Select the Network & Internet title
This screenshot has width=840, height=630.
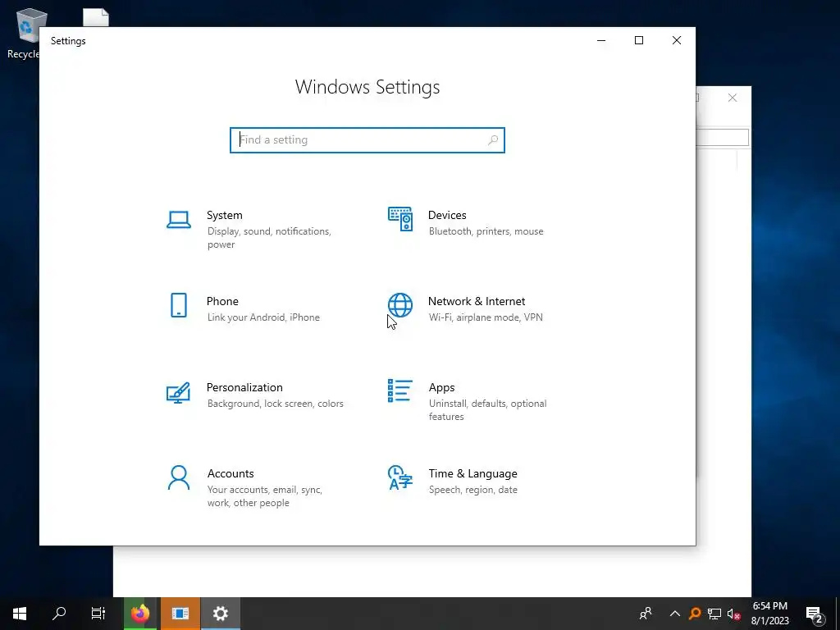[477, 301]
